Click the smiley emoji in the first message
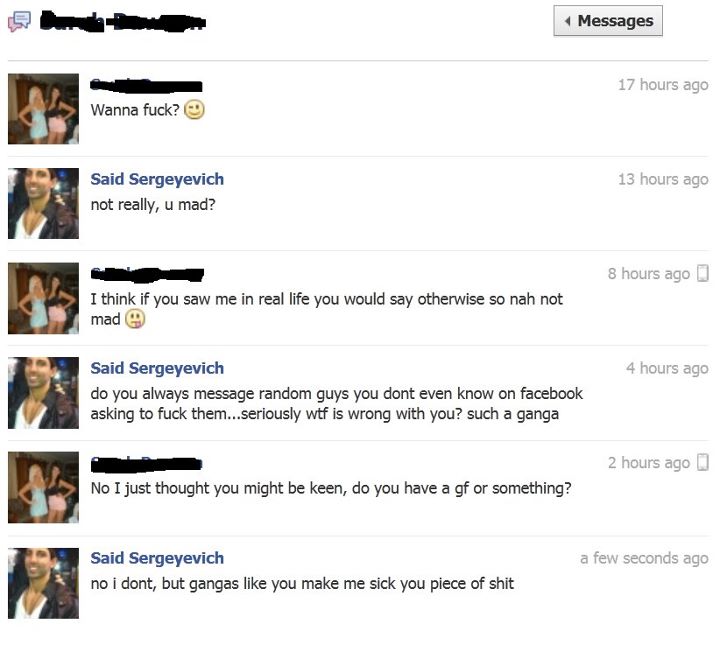The height and width of the screenshot is (652, 720). (x=195, y=110)
